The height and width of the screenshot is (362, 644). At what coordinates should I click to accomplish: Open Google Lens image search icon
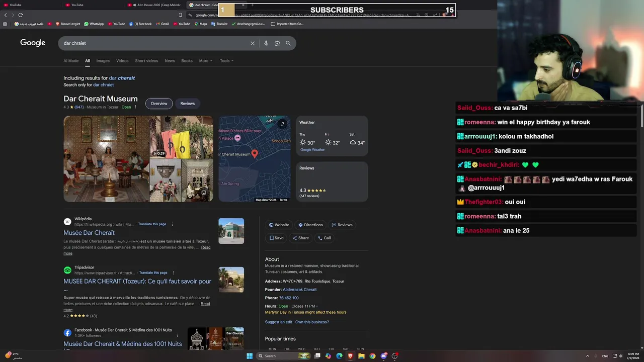277,43
